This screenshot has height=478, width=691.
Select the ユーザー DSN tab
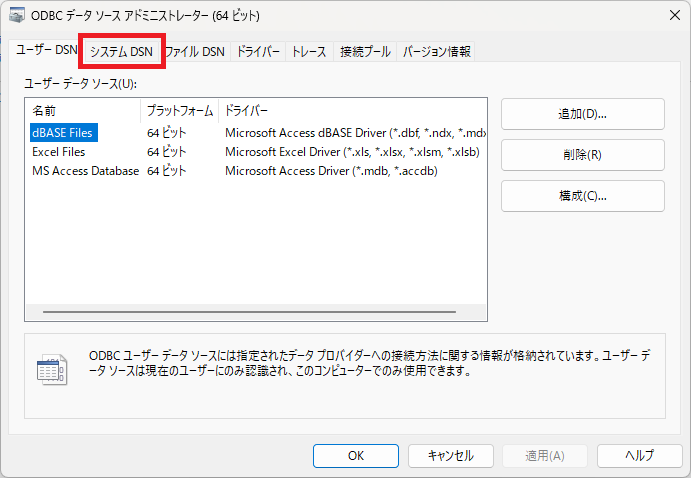(x=46, y=50)
